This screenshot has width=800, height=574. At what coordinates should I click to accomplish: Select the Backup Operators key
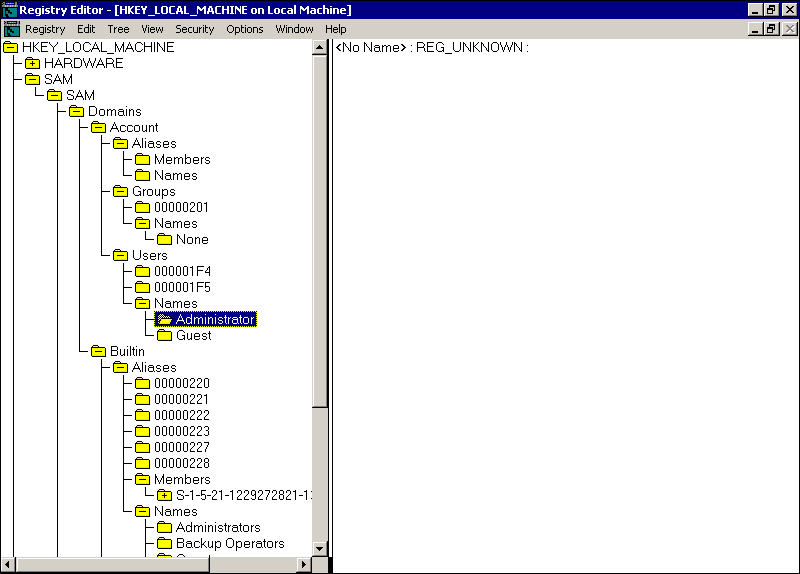click(x=230, y=543)
